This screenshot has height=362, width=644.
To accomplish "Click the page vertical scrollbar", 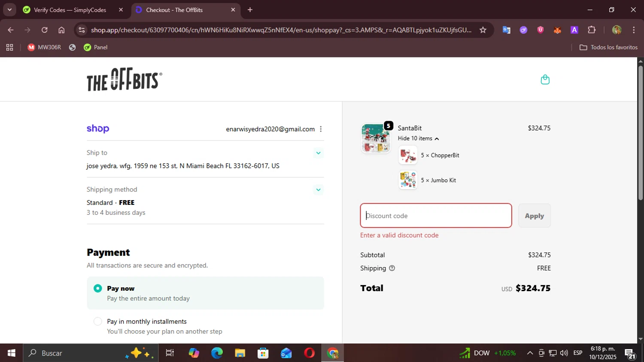I will (641, 133).
